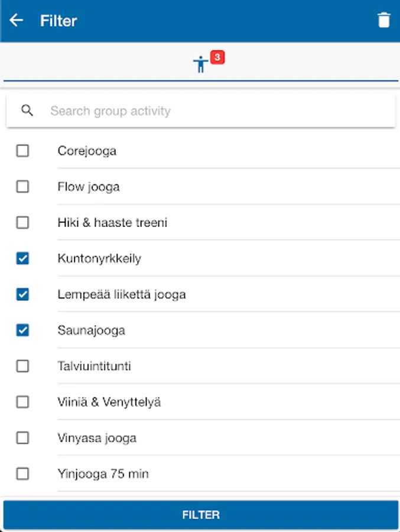
Task: Untick the Saunajooga checkbox
Action: (22, 330)
